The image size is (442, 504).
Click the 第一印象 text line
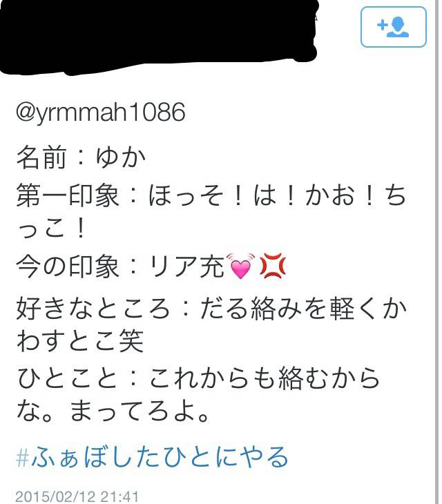211,195
